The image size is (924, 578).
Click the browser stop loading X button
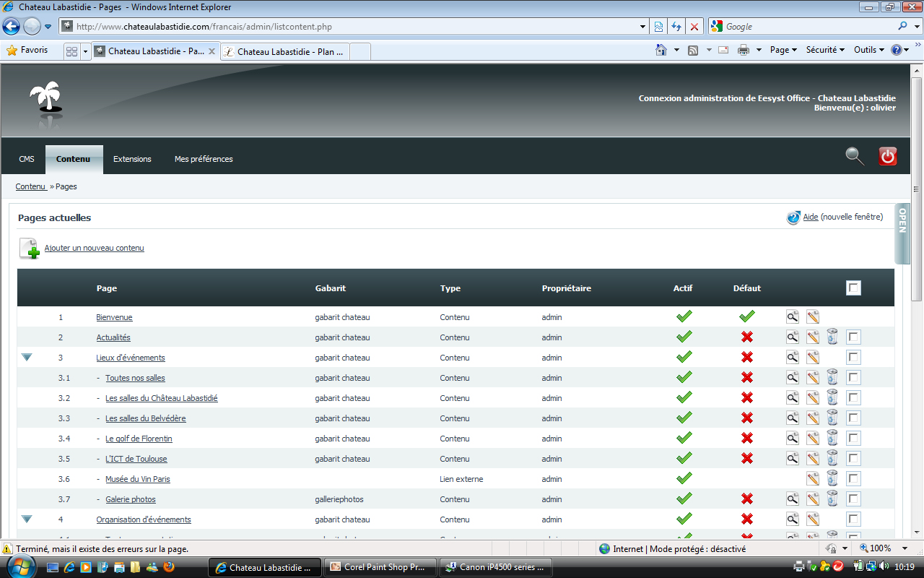click(694, 27)
